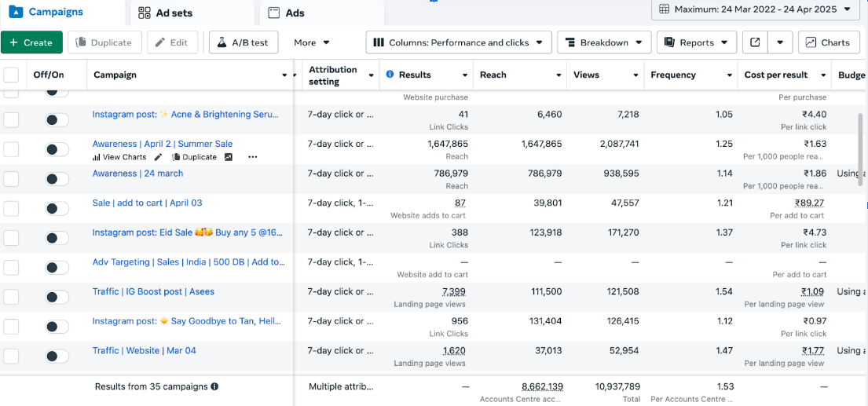This screenshot has height=406, width=868.
Task: Click View Charts bar icon in Summer Sale row
Action: (97, 157)
